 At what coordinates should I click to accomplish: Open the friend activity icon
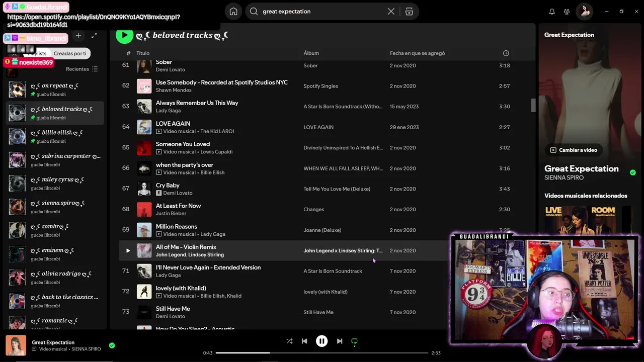coord(567,12)
